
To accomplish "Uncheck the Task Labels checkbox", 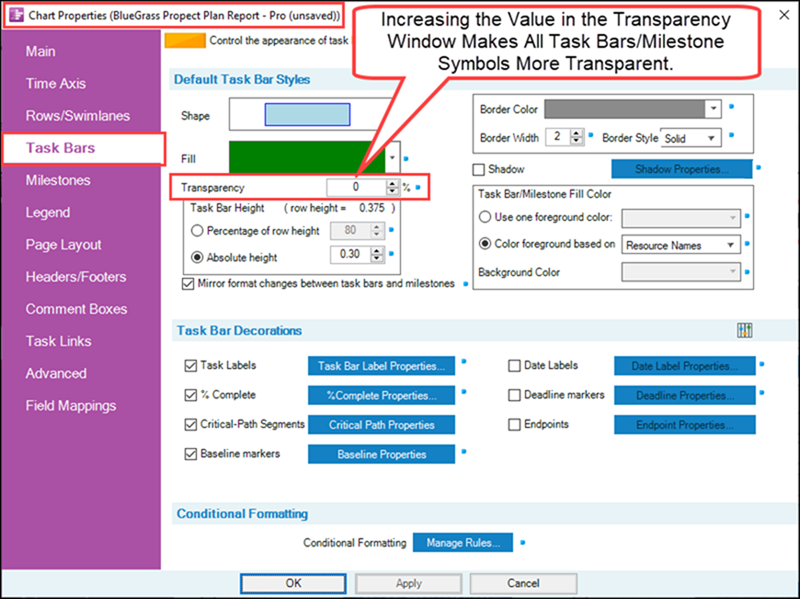I will click(x=190, y=366).
